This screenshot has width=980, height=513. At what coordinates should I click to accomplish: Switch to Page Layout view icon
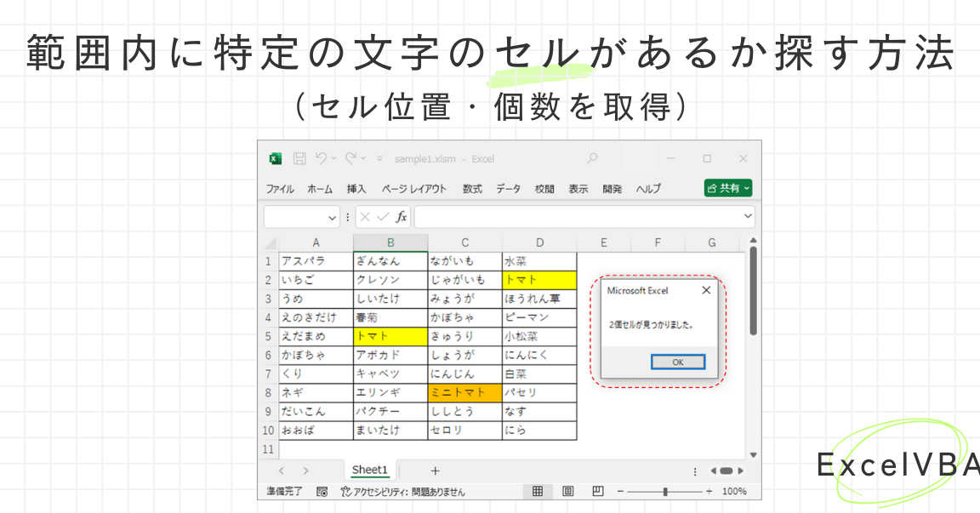(567, 491)
